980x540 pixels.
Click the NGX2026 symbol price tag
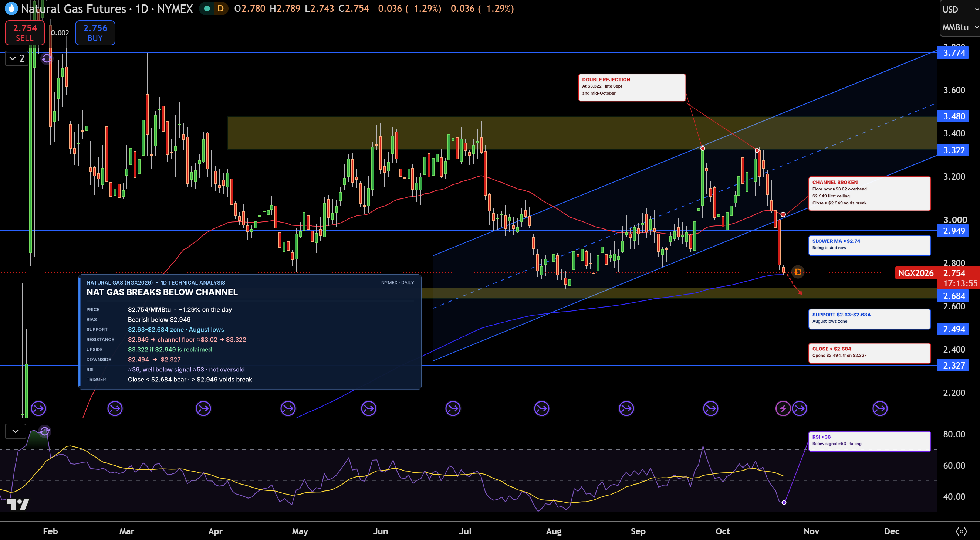coord(916,273)
